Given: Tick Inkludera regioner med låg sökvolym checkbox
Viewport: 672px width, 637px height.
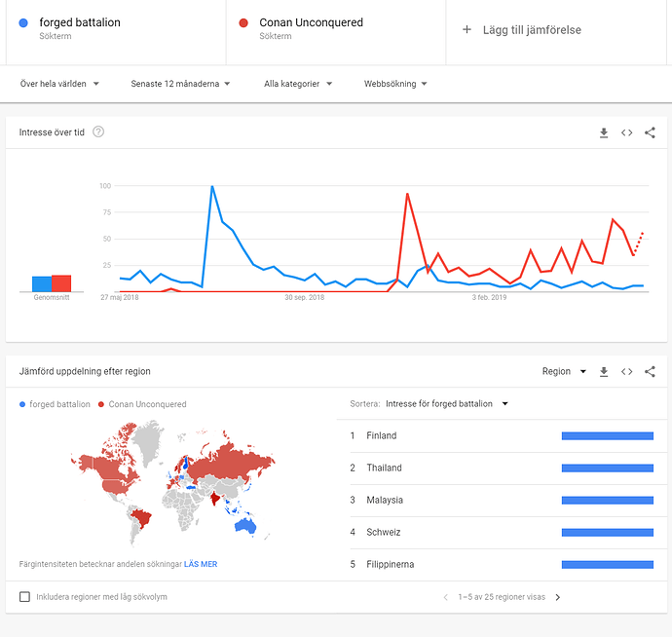Looking at the screenshot, I should pyautogui.click(x=25, y=597).
